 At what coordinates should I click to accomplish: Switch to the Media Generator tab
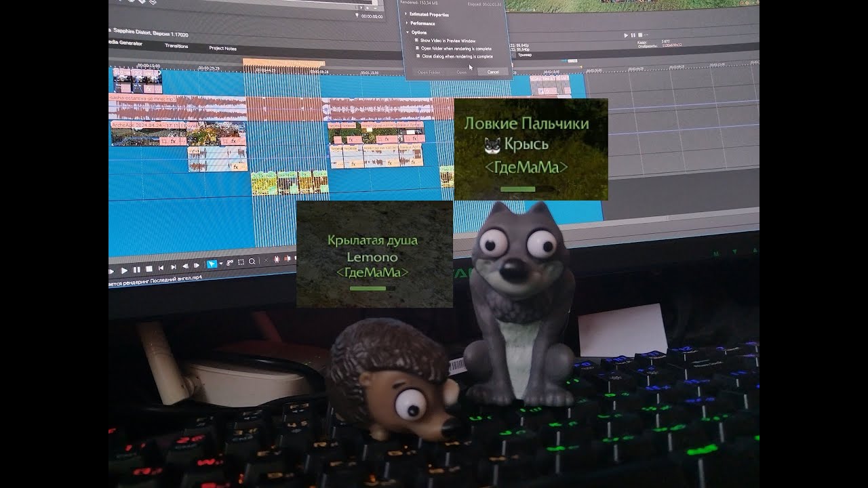(125, 43)
